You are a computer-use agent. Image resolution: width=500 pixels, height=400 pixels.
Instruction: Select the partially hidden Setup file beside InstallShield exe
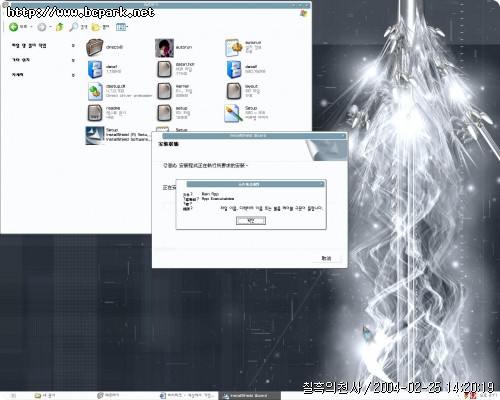coord(162,129)
